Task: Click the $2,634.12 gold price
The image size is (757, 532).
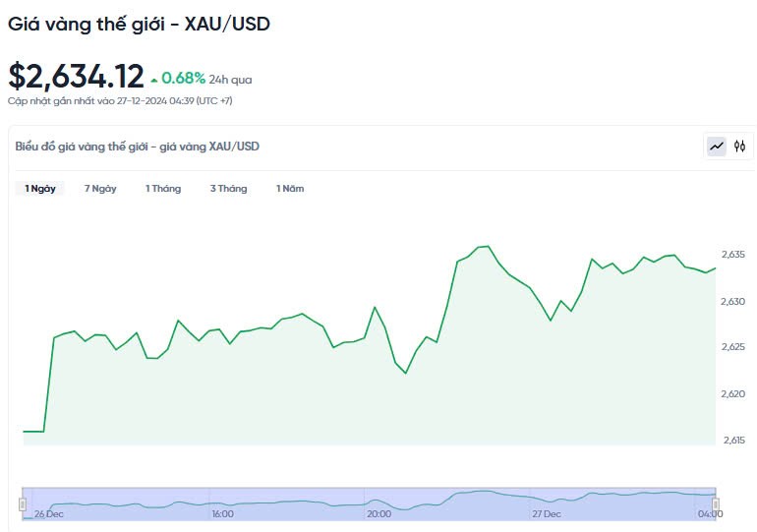Action: [x=76, y=76]
